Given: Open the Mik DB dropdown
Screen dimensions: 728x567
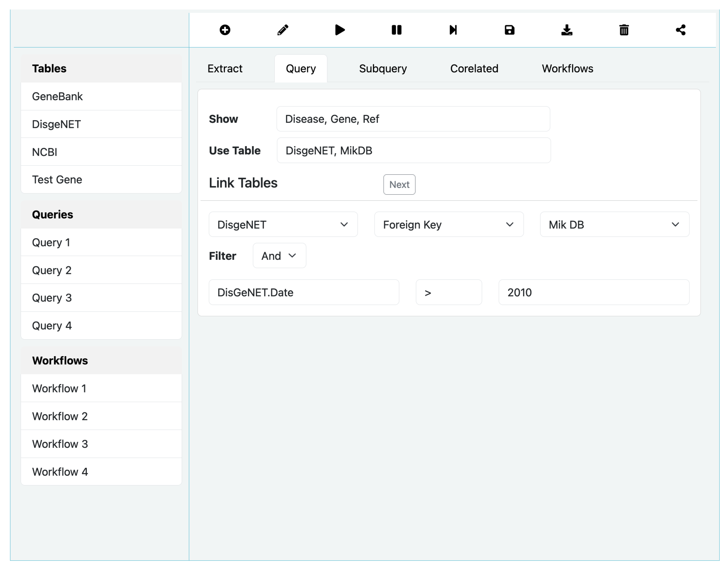Looking at the screenshot, I should coord(614,224).
